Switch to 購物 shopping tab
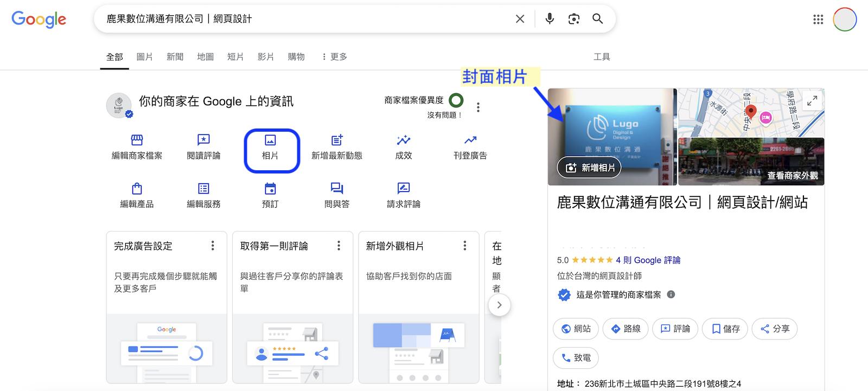Screen dimensions: 868x391 tap(296, 57)
